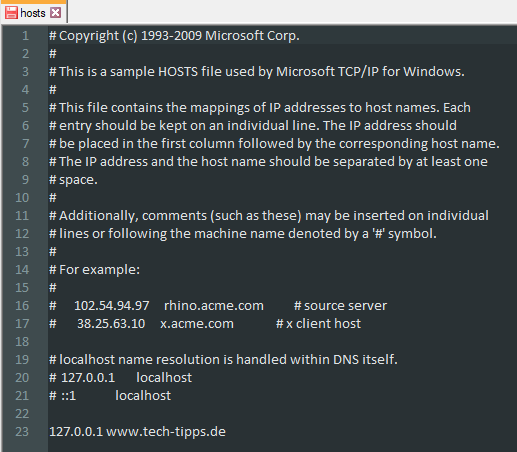
Task: Select the hosts file tab
Action: pyautogui.click(x=33, y=13)
